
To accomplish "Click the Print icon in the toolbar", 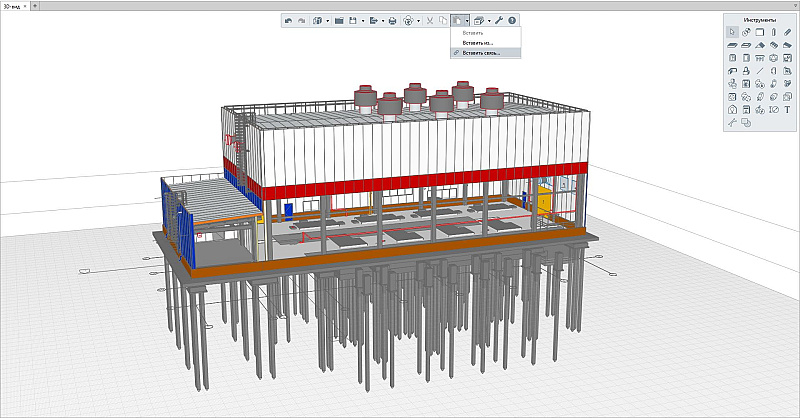I will pos(392,20).
